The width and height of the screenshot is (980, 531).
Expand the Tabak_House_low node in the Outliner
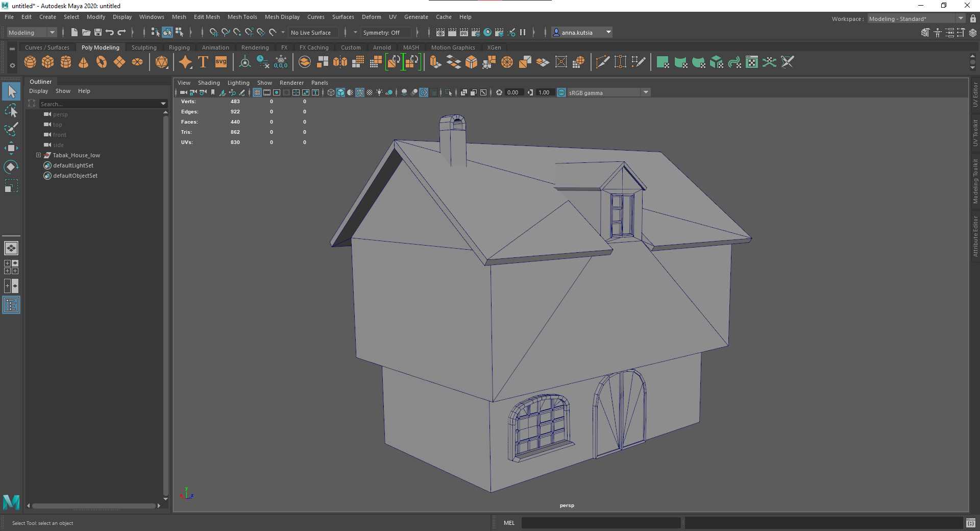38,155
